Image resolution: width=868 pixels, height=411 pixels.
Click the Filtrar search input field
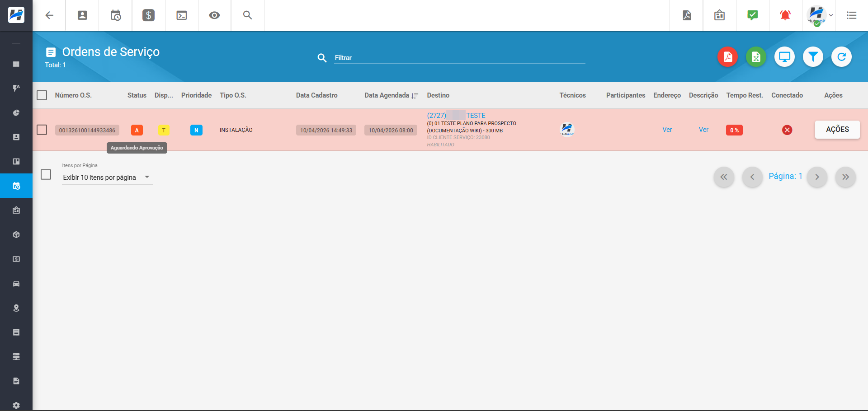pyautogui.click(x=459, y=58)
